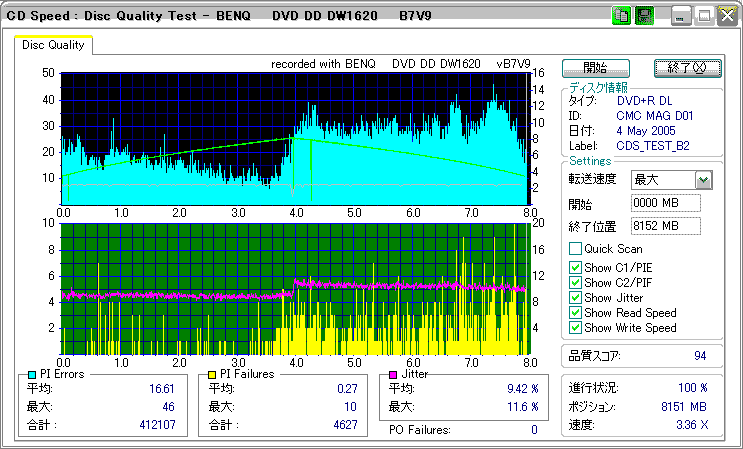Click the 終了位置 field showing 8152 MB

666,226
